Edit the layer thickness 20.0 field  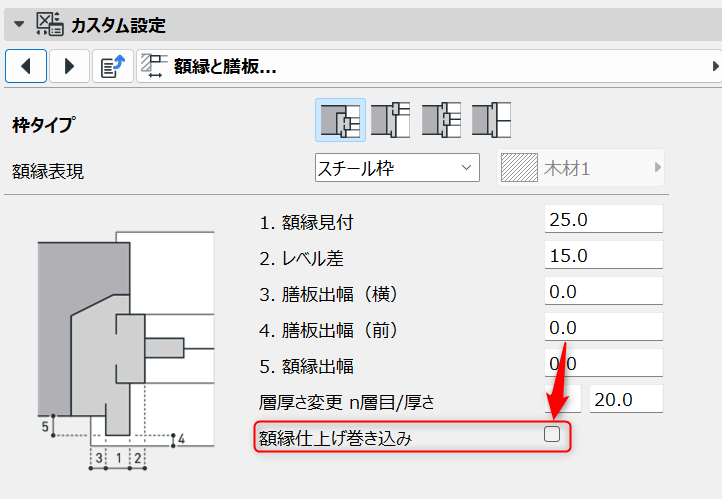[626, 399]
